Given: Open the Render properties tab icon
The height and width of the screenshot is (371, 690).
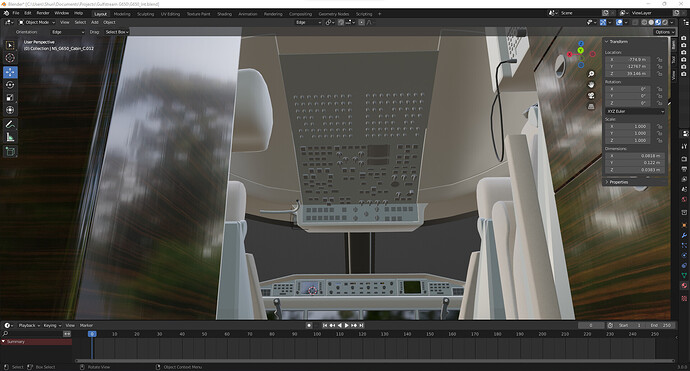Looking at the screenshot, I should click(x=684, y=159).
